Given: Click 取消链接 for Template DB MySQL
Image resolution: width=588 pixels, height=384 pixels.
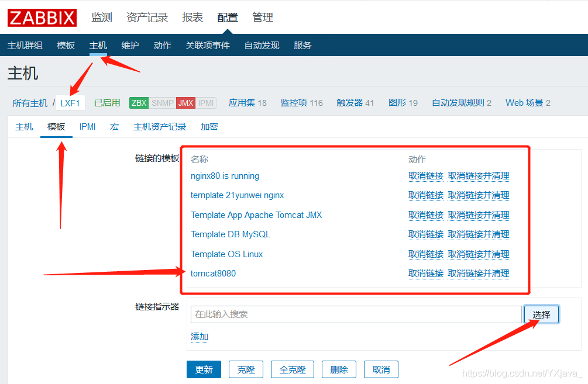Looking at the screenshot, I should 426,234.
